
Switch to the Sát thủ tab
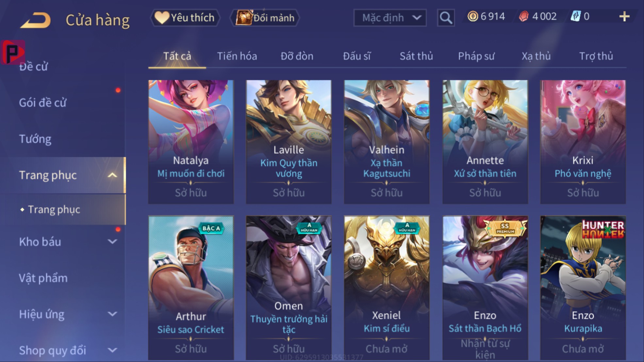[x=416, y=56]
